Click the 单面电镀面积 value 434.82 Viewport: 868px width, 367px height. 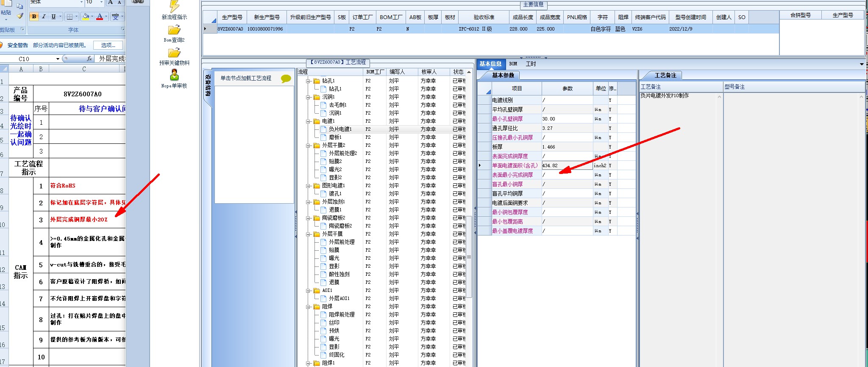click(567, 165)
